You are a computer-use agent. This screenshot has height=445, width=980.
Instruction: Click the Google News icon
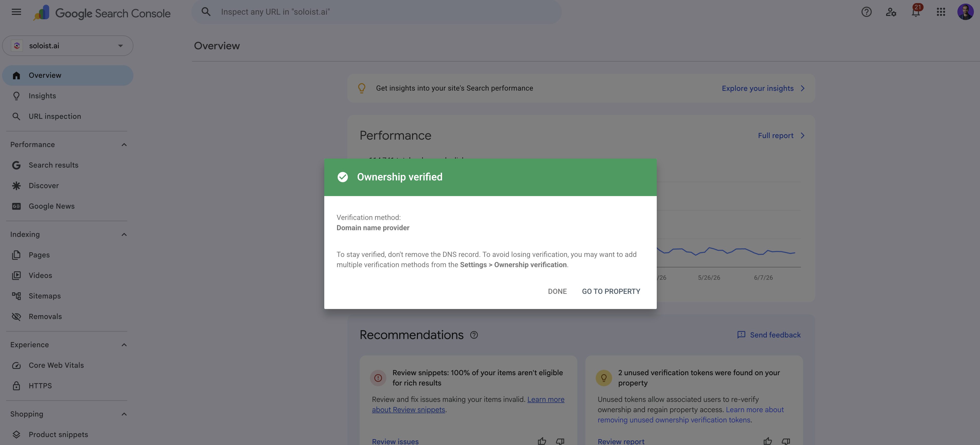16,206
